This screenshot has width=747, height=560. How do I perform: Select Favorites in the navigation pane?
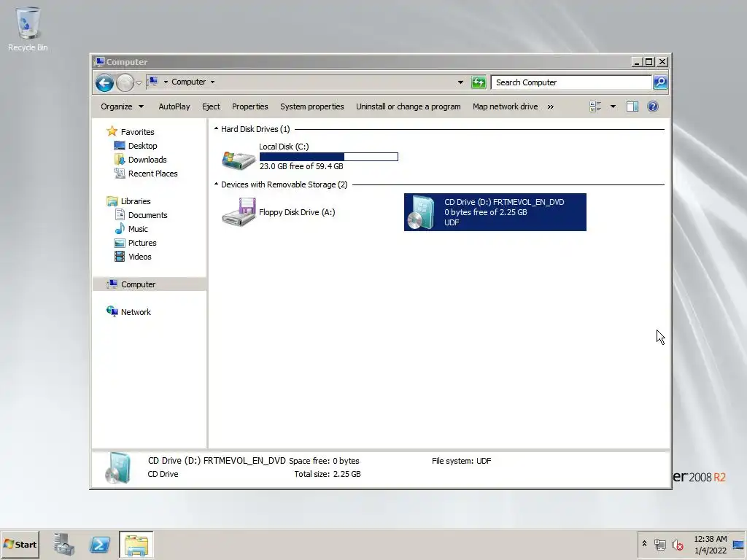(x=137, y=132)
